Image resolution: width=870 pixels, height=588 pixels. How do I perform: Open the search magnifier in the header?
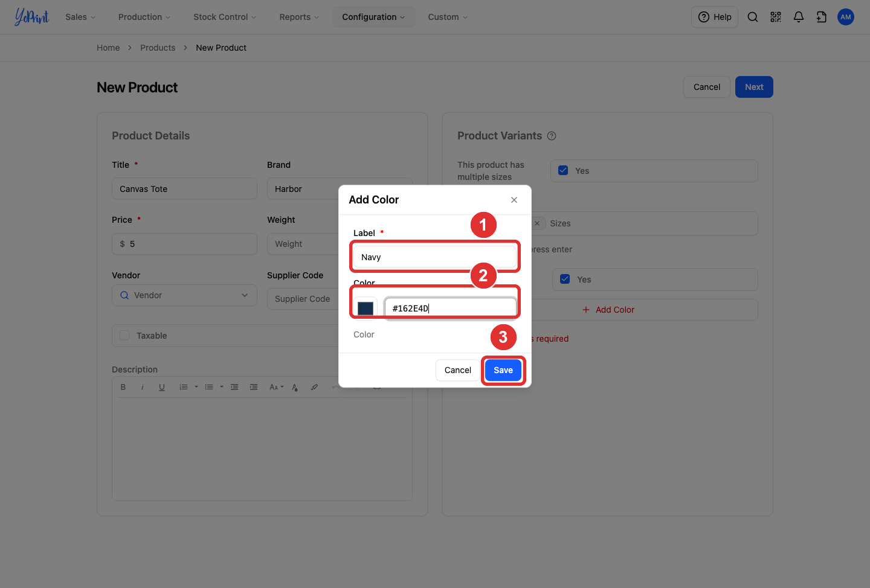point(753,17)
